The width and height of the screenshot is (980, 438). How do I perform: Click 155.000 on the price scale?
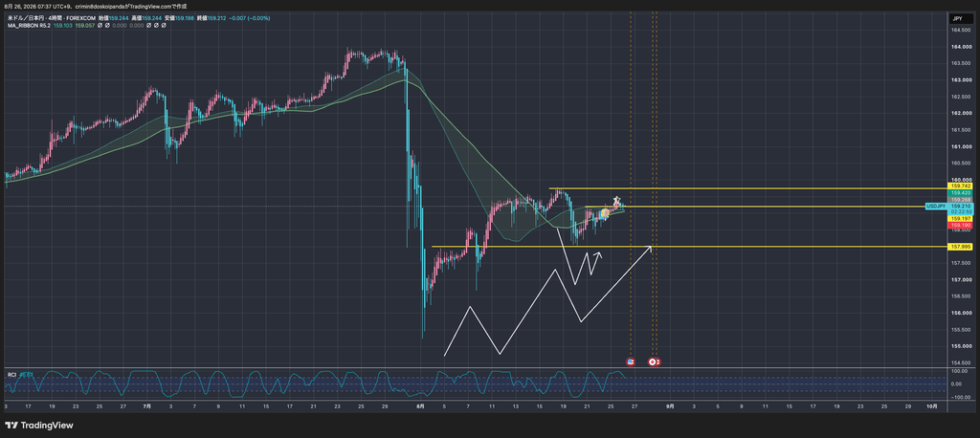click(960, 345)
